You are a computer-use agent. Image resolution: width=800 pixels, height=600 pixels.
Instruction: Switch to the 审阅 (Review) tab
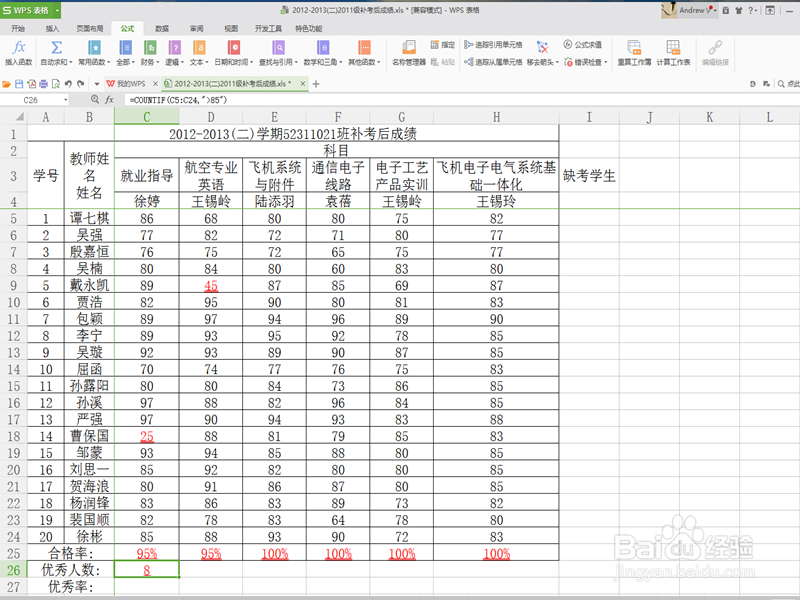click(196, 29)
